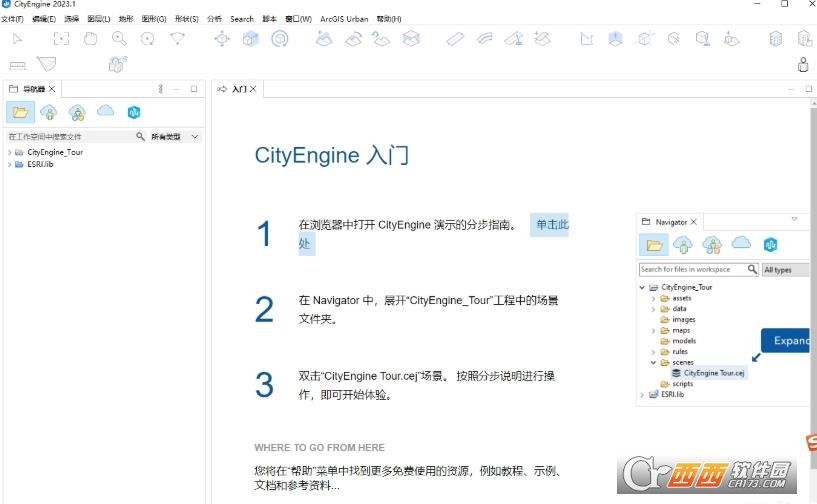Click the figure-on-platform toolbar icon
Image resolution: width=817 pixels, height=504 pixels.
(732, 39)
